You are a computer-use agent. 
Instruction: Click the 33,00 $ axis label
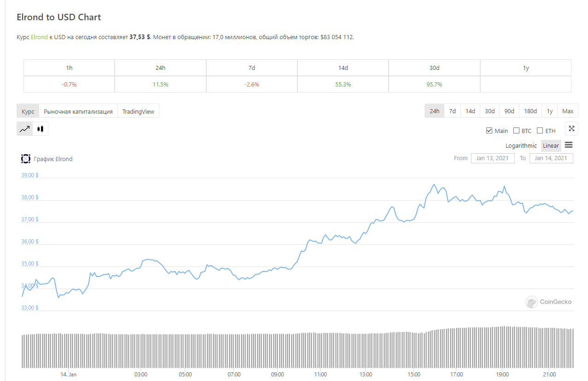29,308
